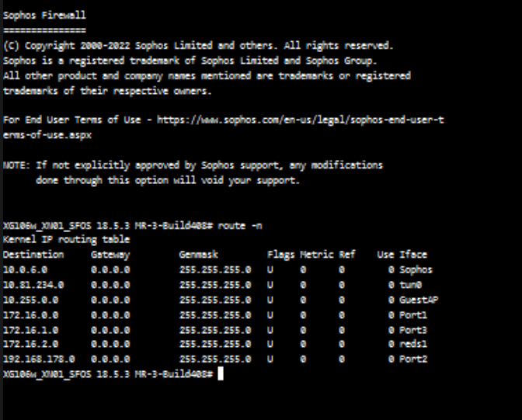The image size is (522, 420).
Task: Select the 10.81.234.0 destination entry
Action: pyautogui.click(x=33, y=285)
